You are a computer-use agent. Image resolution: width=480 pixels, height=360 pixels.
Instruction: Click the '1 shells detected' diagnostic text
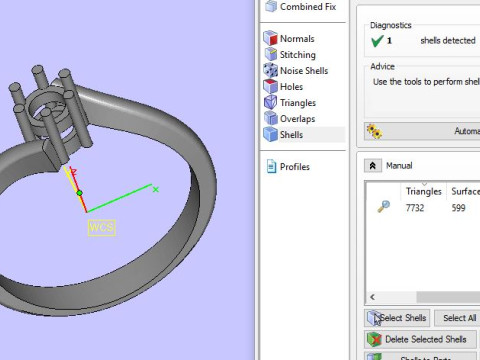click(x=431, y=41)
